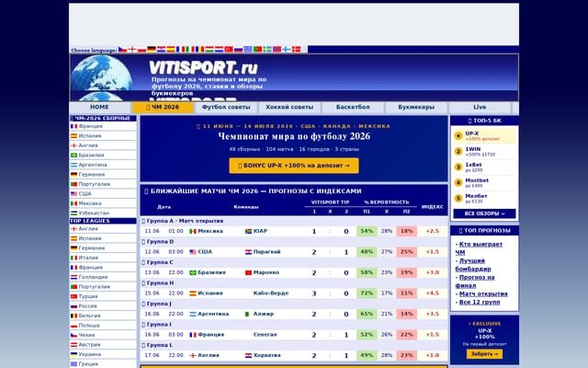Screen dimensions: 588x368
Task: Select Turkish flag in language chooser
Action: tap(229, 49)
